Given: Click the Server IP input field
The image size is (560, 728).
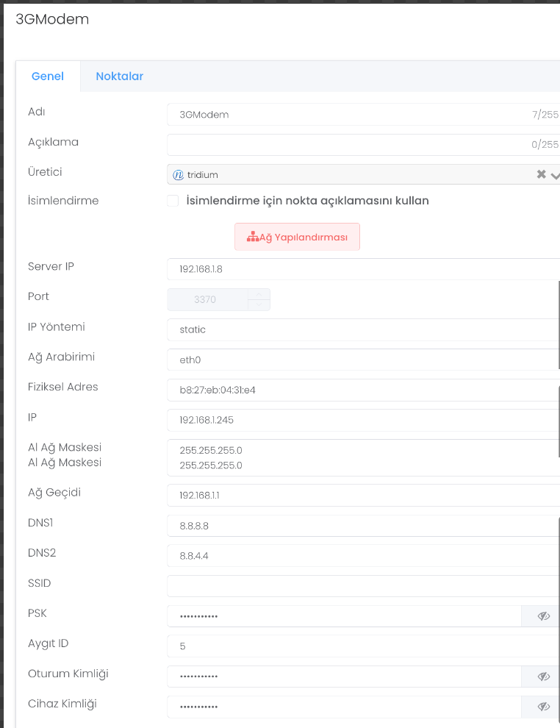Looking at the screenshot, I should point(360,269).
